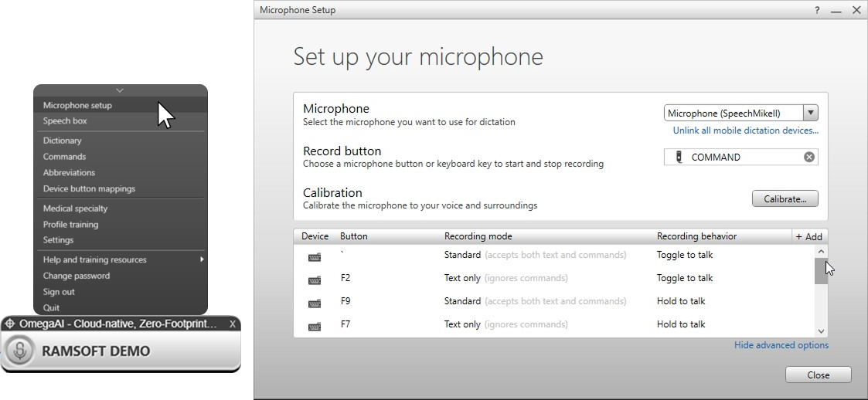Click the scrollbar thumb in button list

pos(821,271)
